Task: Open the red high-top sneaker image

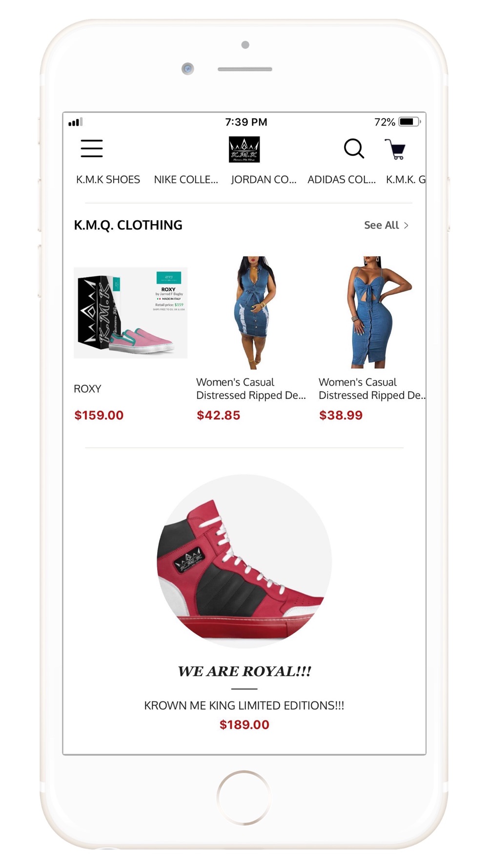Action: 244,561
